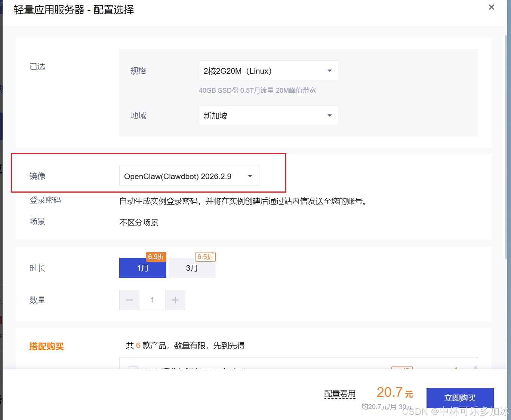Open the 规格 specification dropdown
Image resolution: width=511 pixels, height=420 pixels.
tap(268, 70)
